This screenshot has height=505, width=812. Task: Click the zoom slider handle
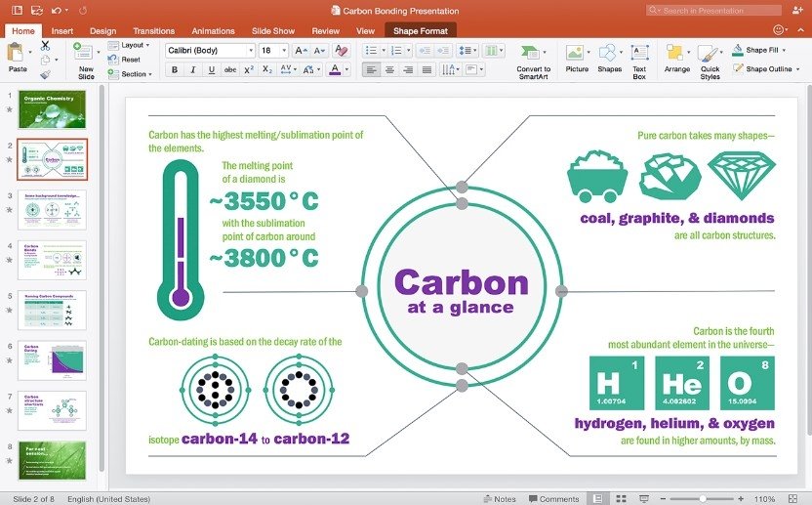[x=703, y=499]
